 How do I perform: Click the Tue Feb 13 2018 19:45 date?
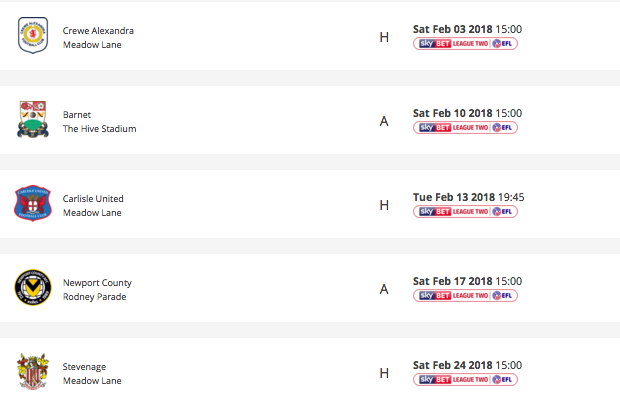468,197
